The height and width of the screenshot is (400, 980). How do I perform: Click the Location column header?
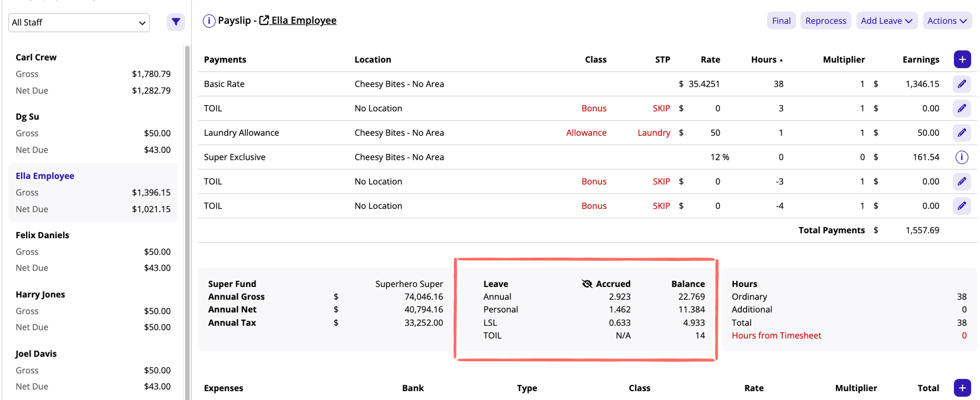(373, 59)
